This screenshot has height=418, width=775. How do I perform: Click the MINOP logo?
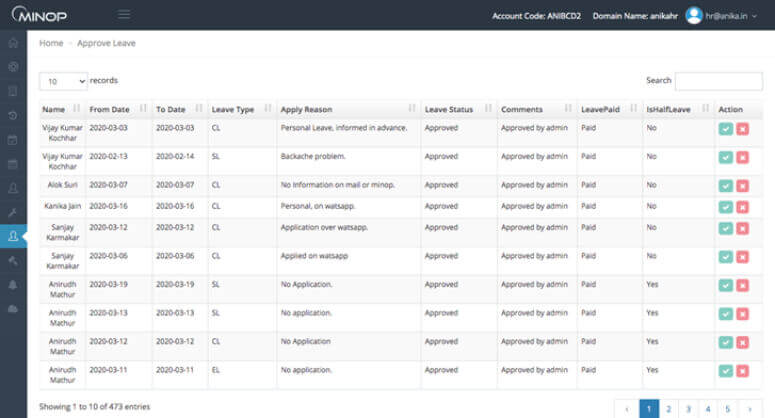pos(40,15)
